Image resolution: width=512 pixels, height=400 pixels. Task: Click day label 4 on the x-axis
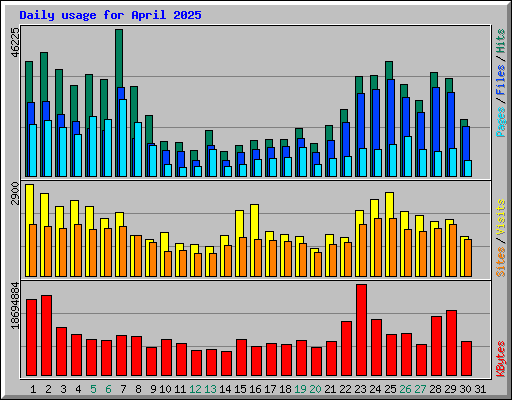(x=78, y=389)
